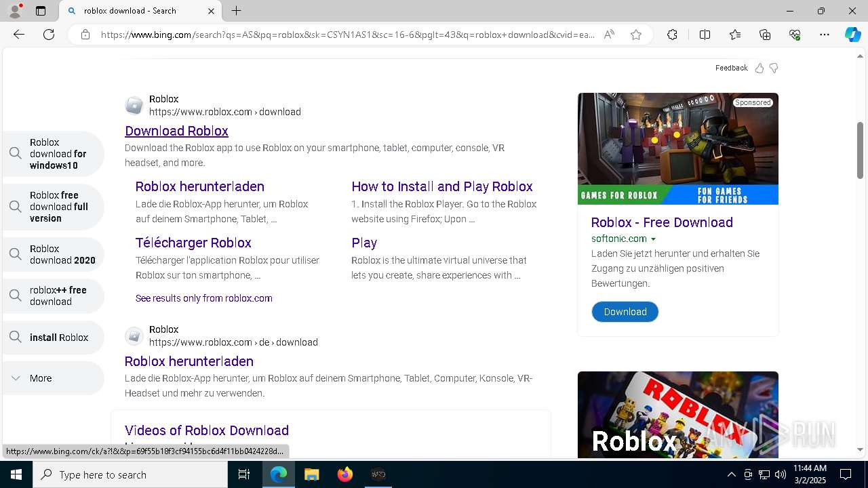
Task: Open Browser essentials heart icon
Action: click(x=795, y=35)
